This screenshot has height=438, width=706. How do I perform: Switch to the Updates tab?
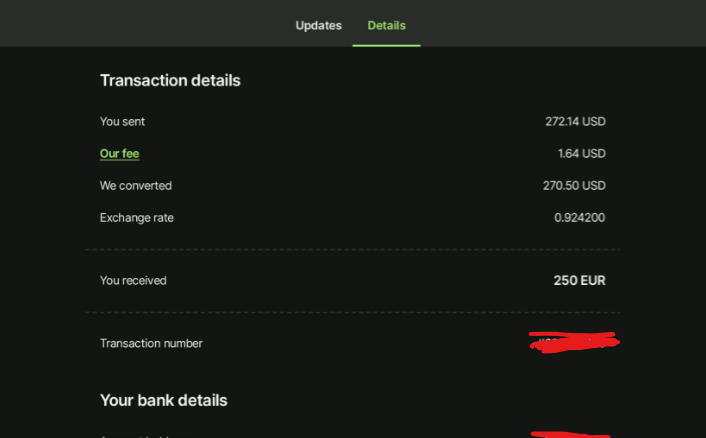click(x=318, y=25)
